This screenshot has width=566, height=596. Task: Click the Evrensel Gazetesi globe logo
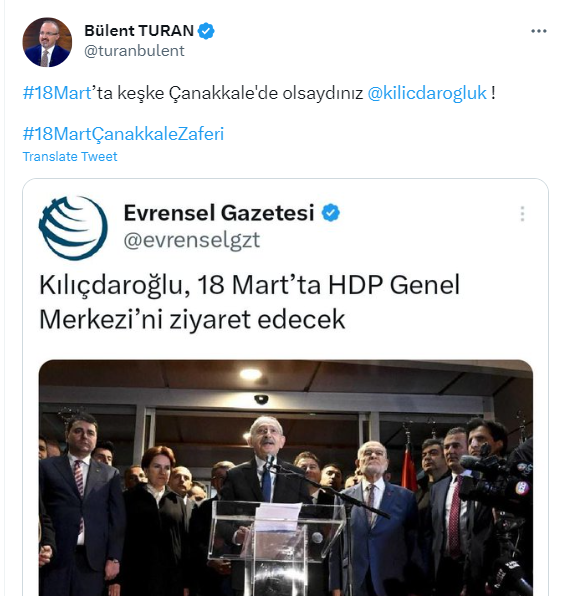(x=73, y=228)
